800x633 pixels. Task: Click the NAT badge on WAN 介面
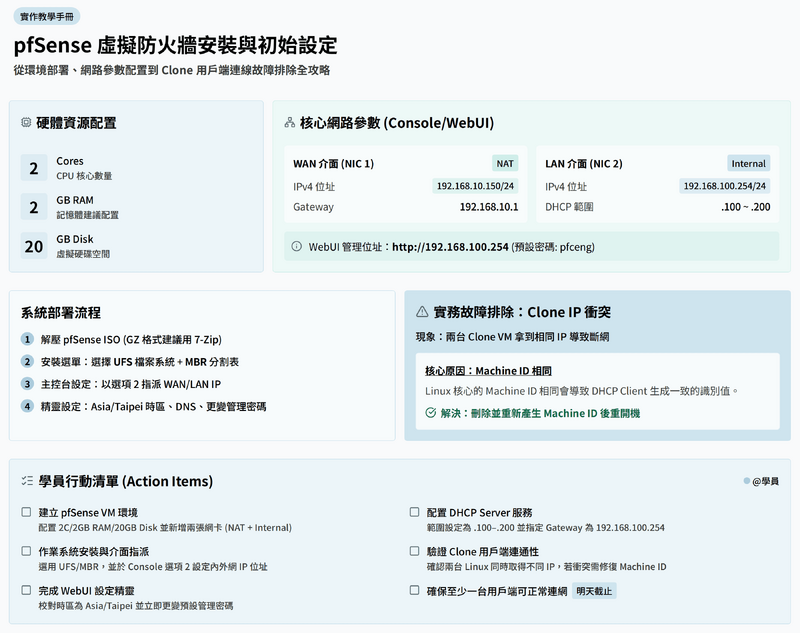[x=506, y=163]
